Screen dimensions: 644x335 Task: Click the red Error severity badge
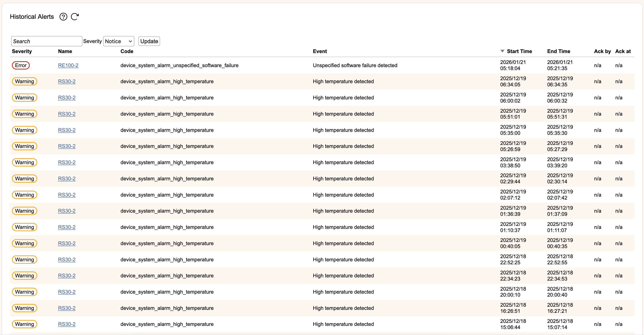click(21, 66)
